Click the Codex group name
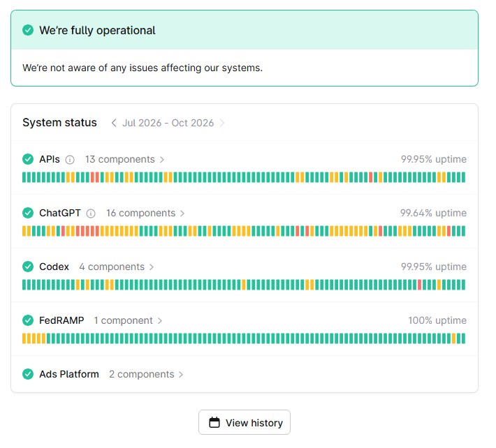The height and width of the screenshot is (448, 496). (x=54, y=267)
